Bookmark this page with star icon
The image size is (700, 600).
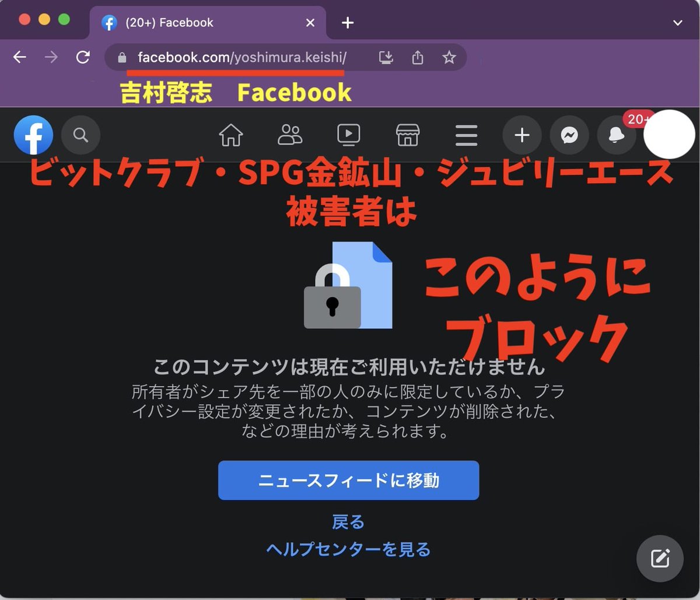pos(449,57)
